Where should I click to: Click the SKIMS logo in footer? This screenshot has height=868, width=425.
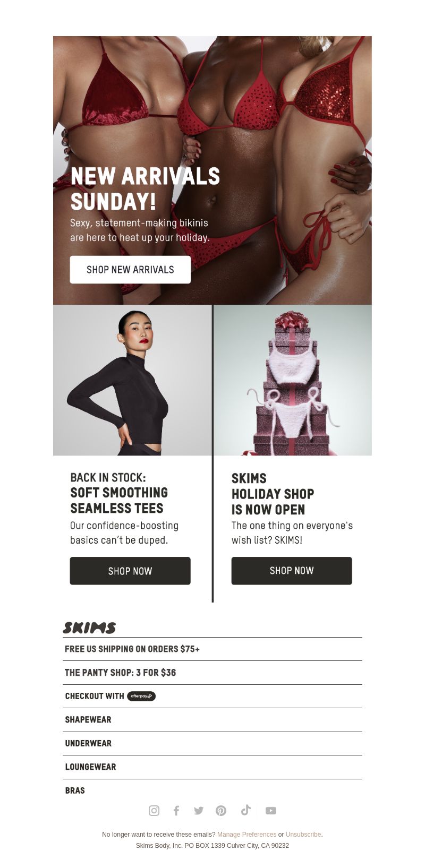tap(89, 628)
